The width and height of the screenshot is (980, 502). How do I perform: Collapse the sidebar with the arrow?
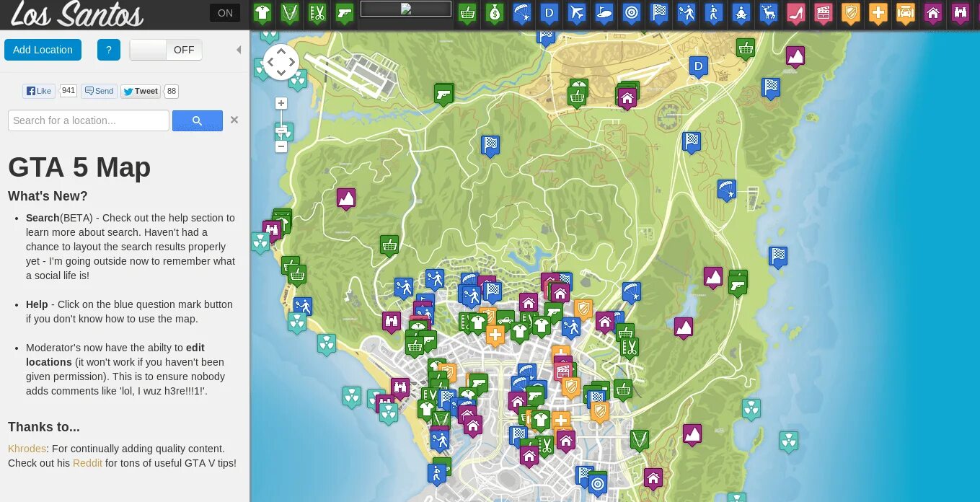(x=239, y=50)
